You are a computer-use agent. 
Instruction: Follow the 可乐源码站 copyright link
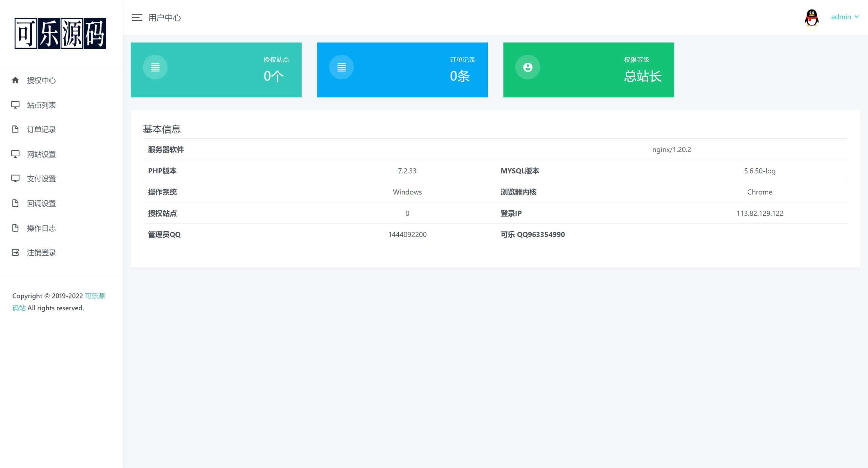coord(95,296)
